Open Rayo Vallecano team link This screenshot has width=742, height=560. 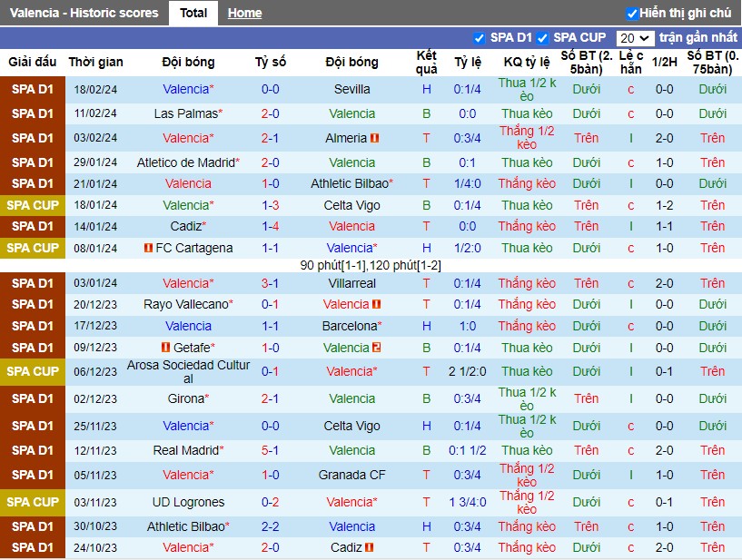(188, 304)
